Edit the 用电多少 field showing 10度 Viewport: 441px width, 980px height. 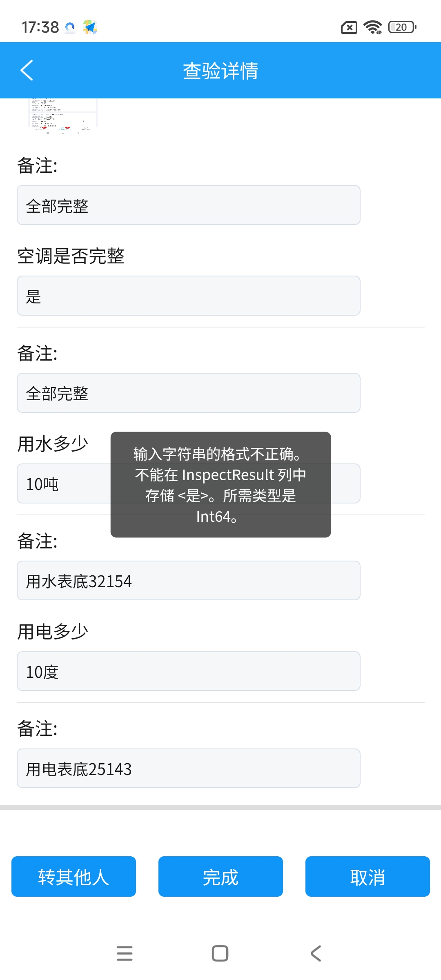[189, 671]
